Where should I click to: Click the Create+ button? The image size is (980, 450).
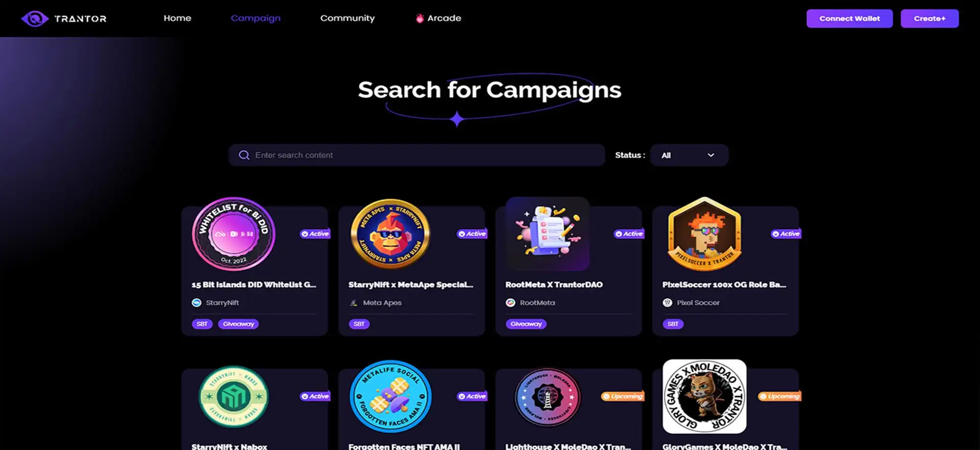[929, 18]
